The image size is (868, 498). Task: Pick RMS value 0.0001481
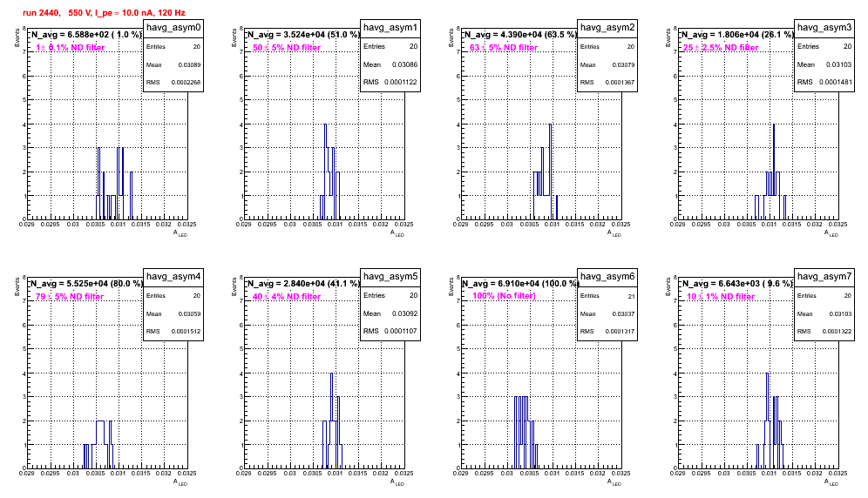[x=837, y=83]
